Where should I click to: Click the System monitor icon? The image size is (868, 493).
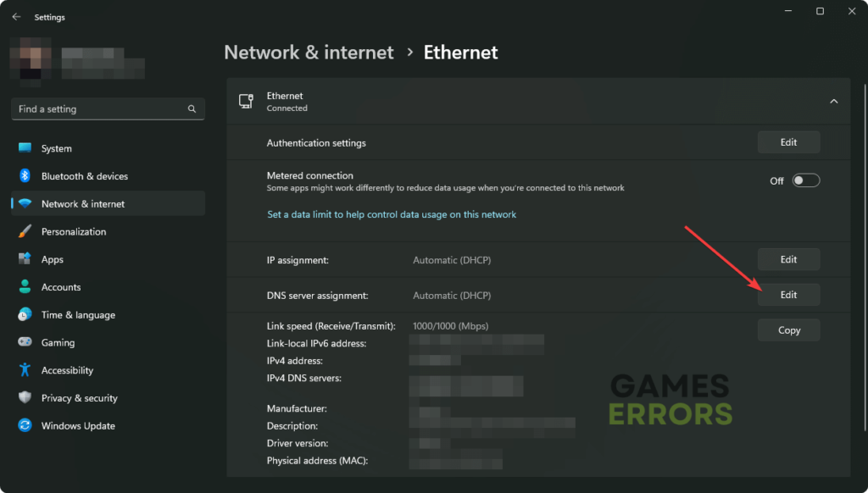(25, 147)
